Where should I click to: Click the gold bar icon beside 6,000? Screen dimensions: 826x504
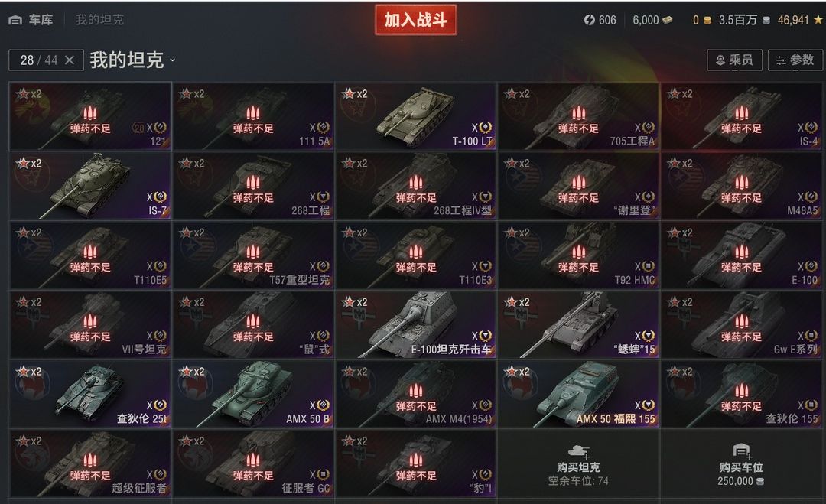tap(668, 20)
